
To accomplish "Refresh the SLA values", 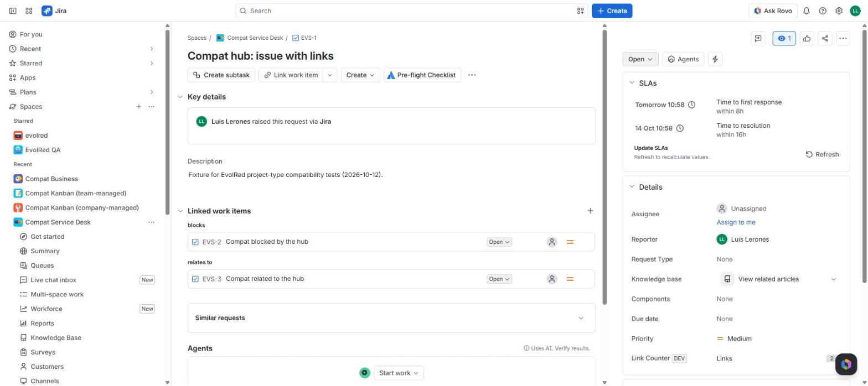I will (822, 154).
